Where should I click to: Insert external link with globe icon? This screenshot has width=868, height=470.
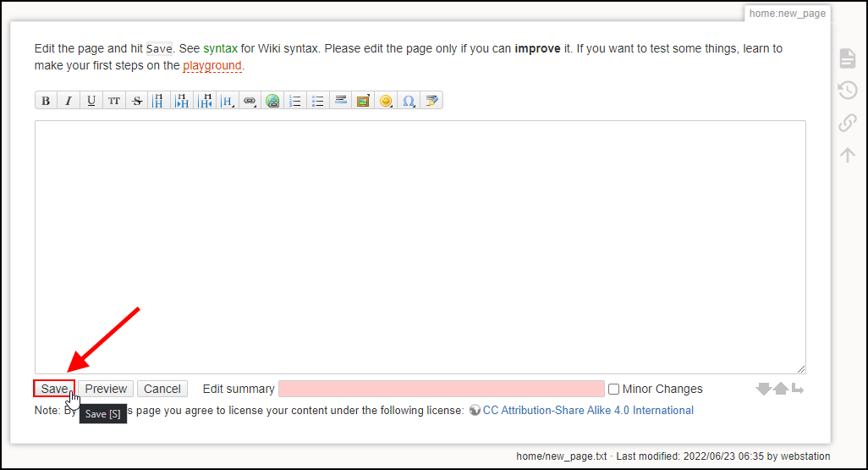click(272, 100)
